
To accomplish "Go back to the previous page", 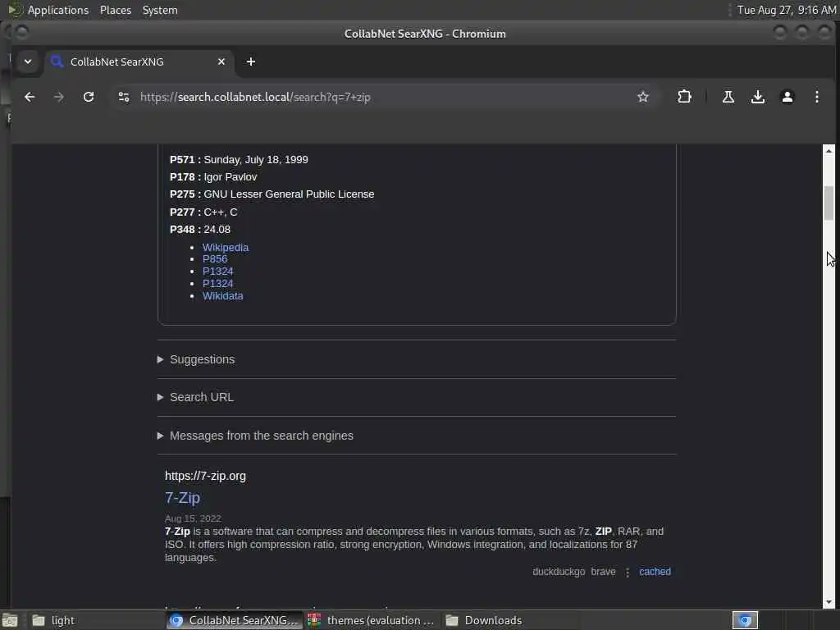I will click(30, 97).
